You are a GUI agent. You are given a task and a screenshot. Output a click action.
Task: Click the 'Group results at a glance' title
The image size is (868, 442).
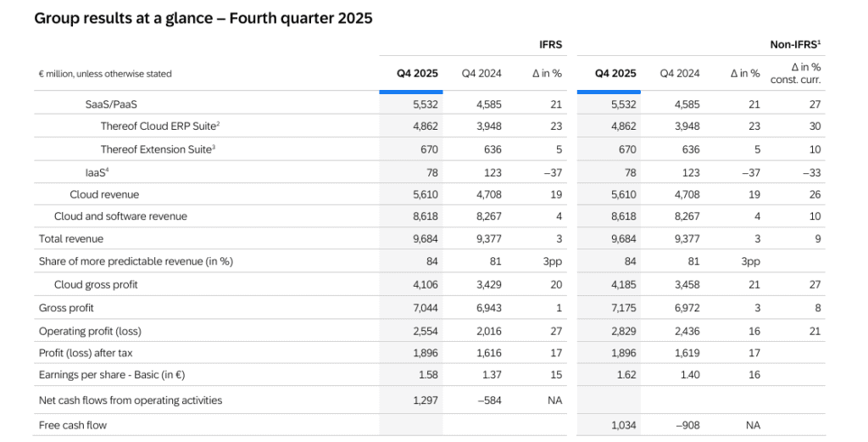pos(203,18)
